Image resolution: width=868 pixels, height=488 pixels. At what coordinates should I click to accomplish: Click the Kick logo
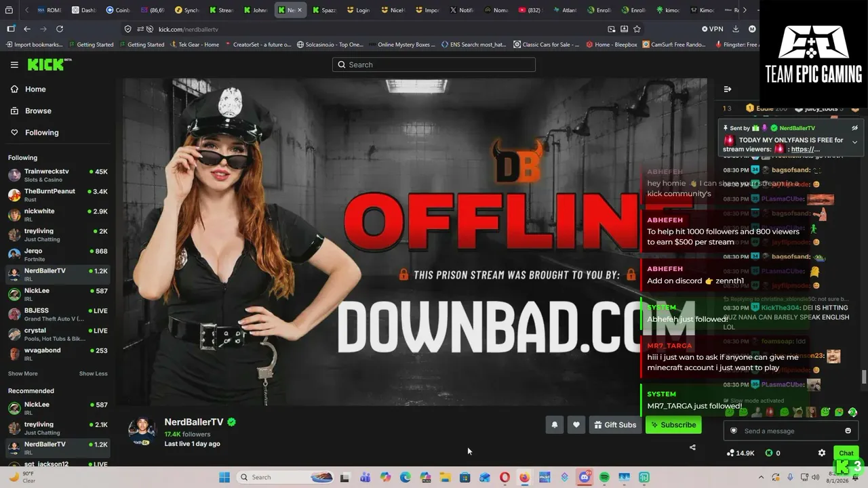click(x=47, y=64)
